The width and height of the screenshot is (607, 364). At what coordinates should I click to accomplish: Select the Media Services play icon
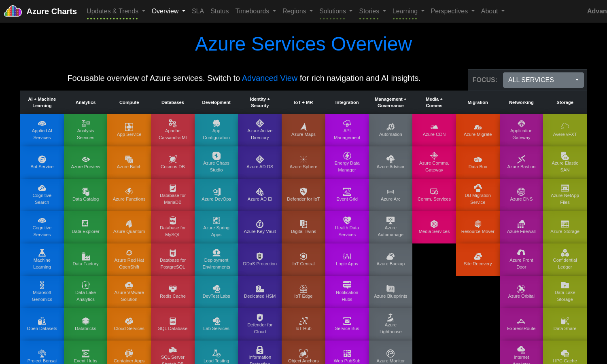point(434,224)
